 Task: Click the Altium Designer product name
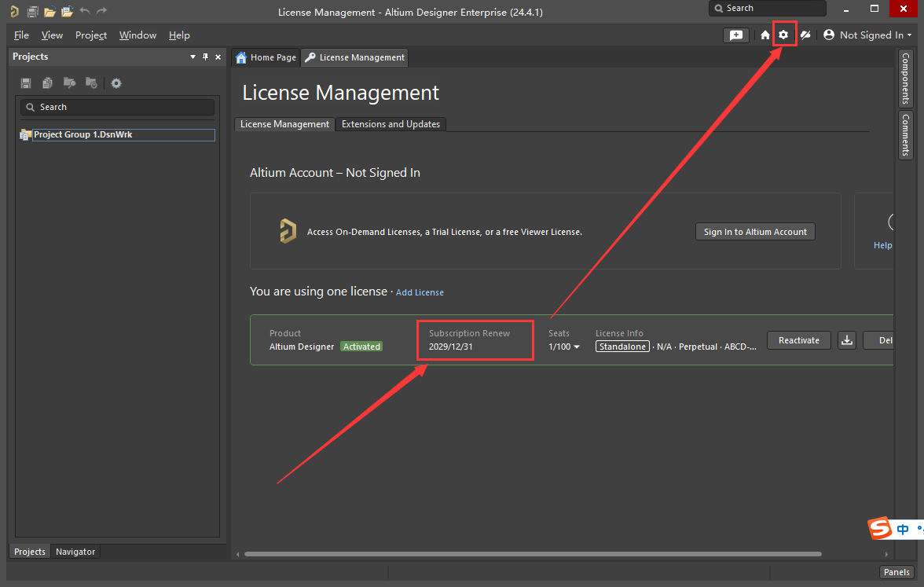[302, 347]
